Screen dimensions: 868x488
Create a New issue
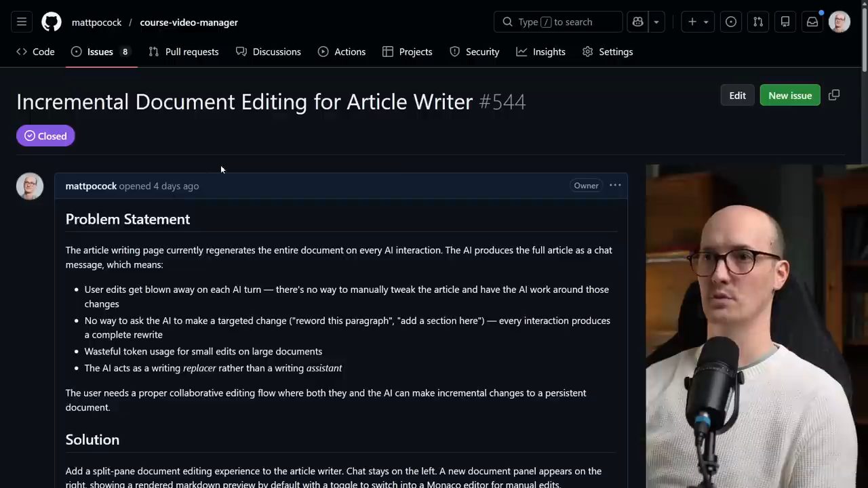point(790,96)
